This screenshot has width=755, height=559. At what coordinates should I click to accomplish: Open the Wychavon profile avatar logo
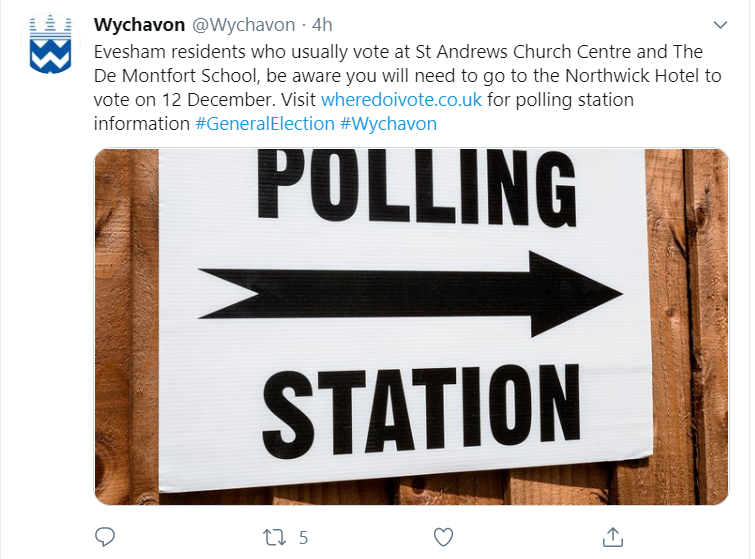point(50,44)
